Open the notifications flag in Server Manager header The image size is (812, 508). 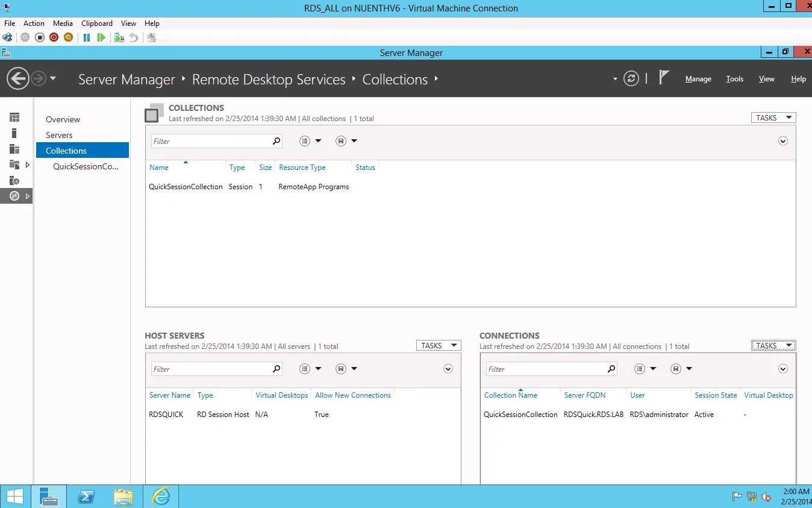click(x=664, y=77)
